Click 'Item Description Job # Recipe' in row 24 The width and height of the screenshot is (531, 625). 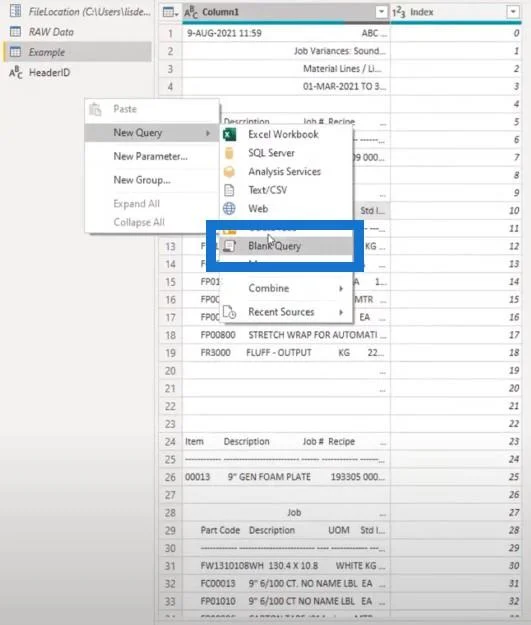tap(286, 442)
